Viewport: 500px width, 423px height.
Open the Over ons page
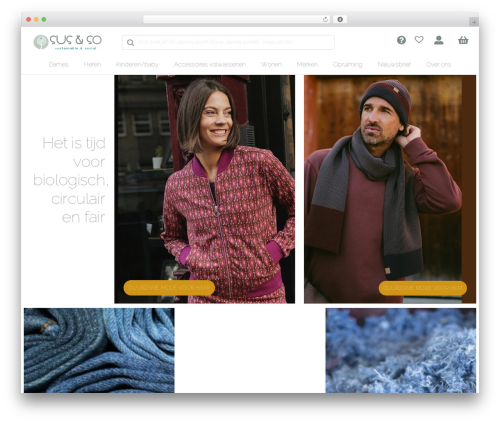tap(438, 64)
